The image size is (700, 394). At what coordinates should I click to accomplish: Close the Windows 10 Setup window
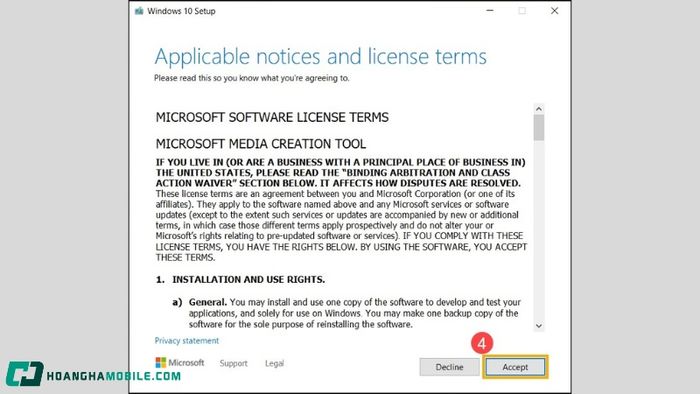(554, 11)
